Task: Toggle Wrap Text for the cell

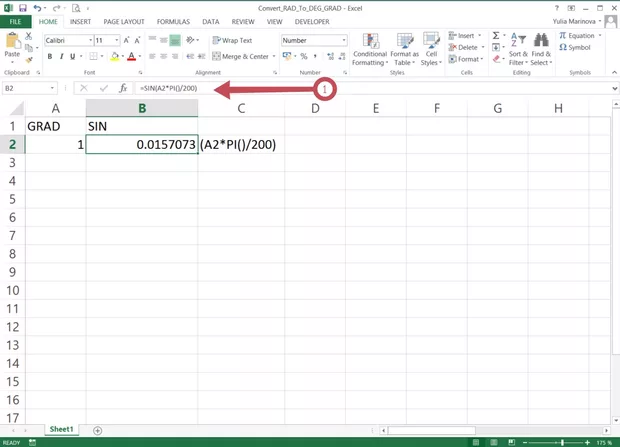Action: click(x=232, y=41)
